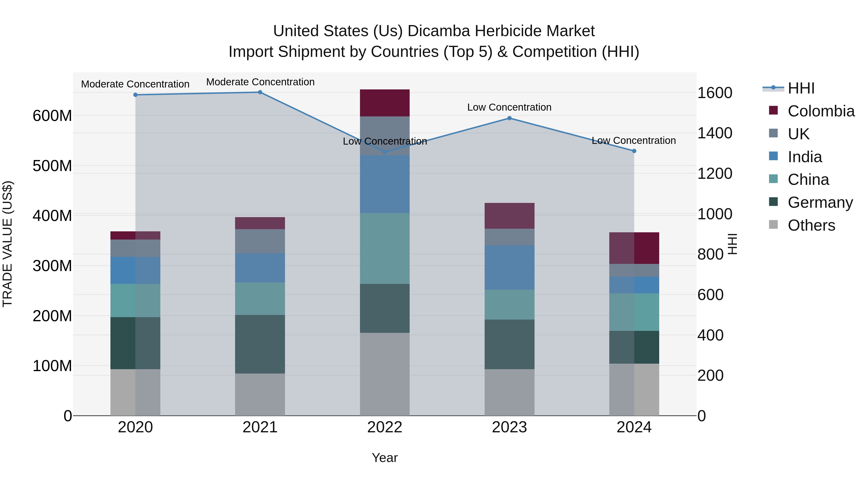Click the 2022 India bar segment
The image size is (868, 488).
(x=385, y=184)
